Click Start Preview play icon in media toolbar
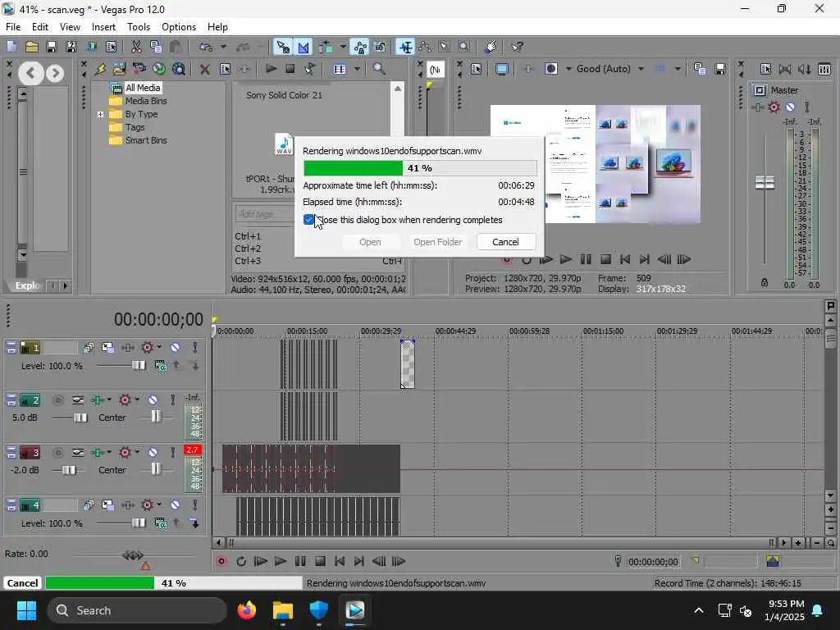This screenshot has height=630, width=840. click(x=271, y=69)
